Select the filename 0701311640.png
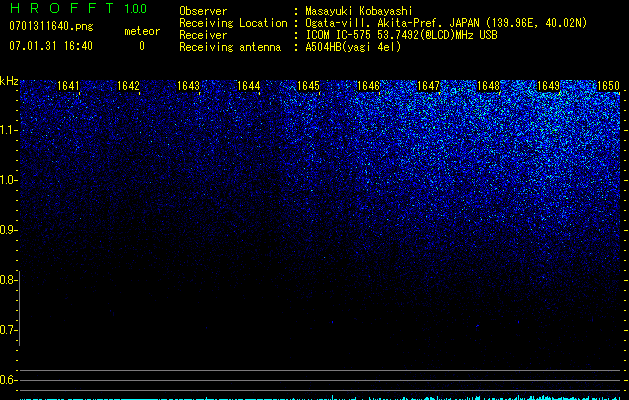 (x=51, y=26)
